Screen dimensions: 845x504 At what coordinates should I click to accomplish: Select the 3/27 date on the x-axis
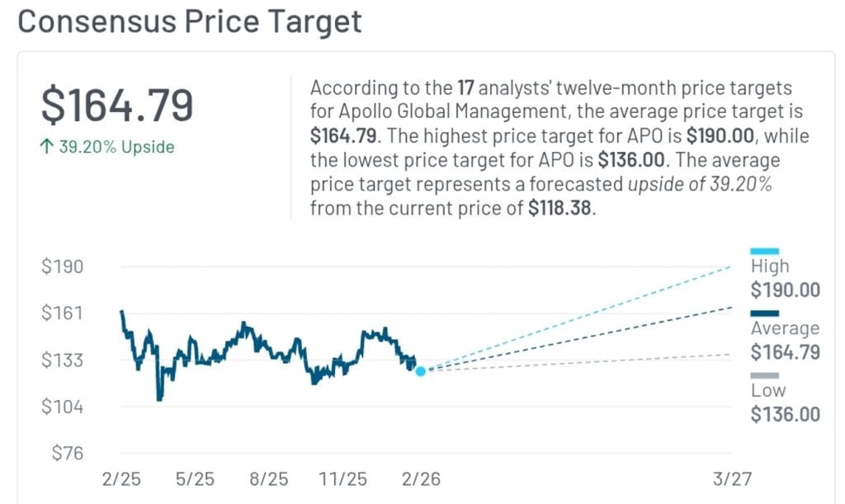click(x=731, y=478)
